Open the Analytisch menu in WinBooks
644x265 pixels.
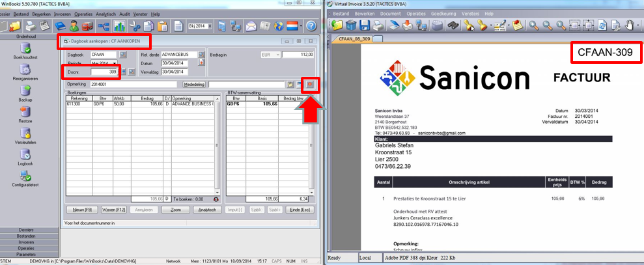coord(105,14)
